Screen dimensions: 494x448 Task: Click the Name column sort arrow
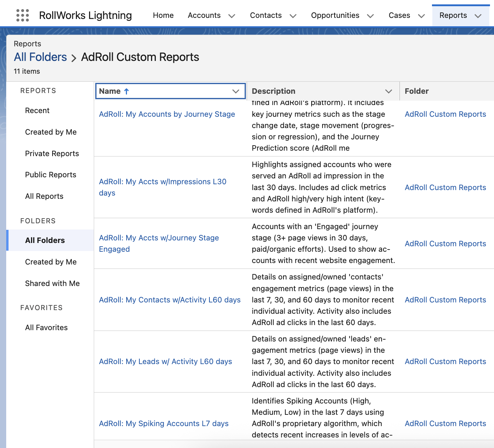pyautogui.click(x=127, y=91)
